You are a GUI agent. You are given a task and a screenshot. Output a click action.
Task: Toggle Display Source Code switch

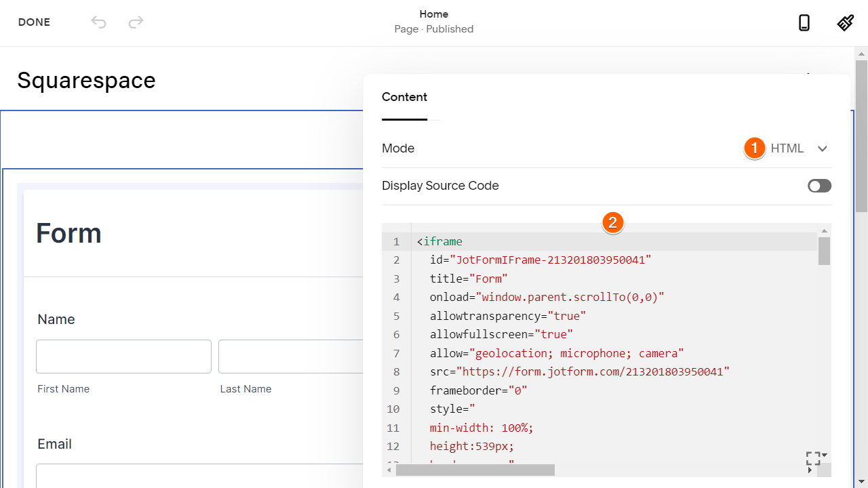pyautogui.click(x=819, y=186)
